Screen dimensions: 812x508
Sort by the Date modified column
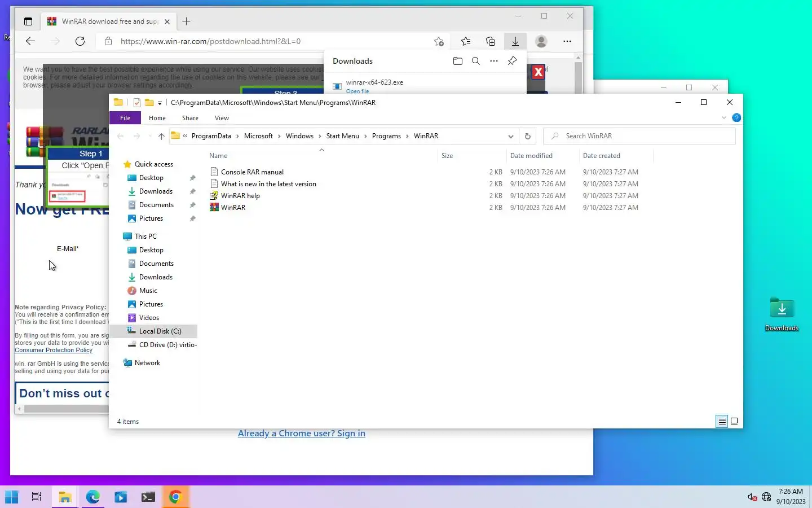click(542, 156)
